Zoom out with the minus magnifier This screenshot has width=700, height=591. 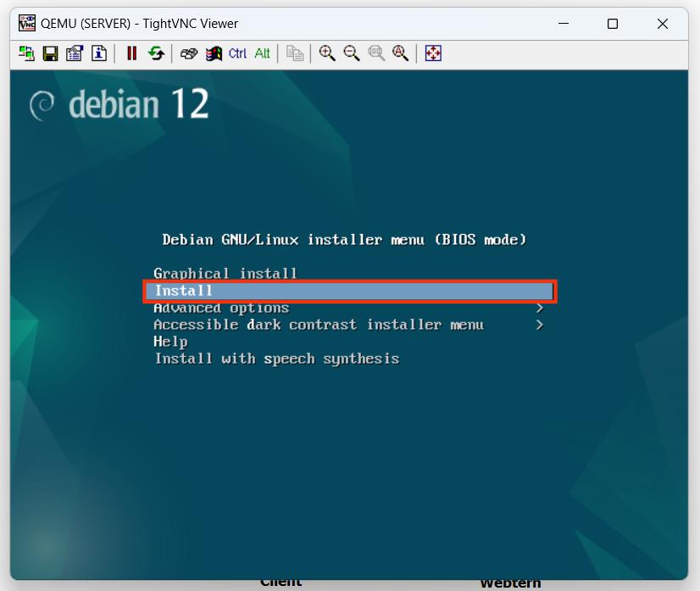tap(352, 53)
